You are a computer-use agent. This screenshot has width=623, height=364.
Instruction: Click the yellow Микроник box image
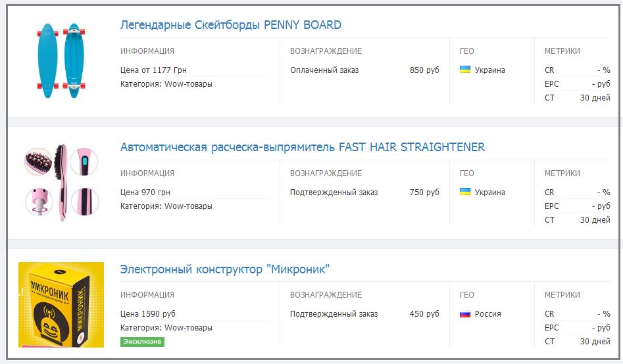coord(61,304)
